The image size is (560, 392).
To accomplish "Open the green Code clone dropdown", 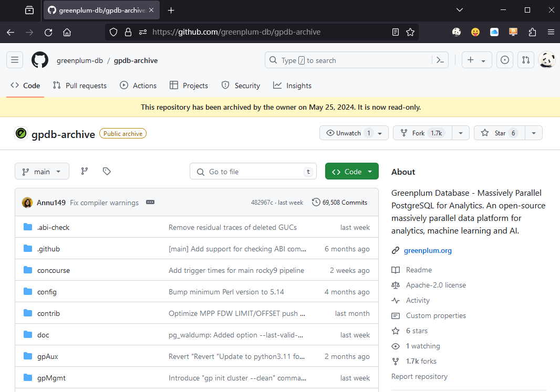I will 352,172.
